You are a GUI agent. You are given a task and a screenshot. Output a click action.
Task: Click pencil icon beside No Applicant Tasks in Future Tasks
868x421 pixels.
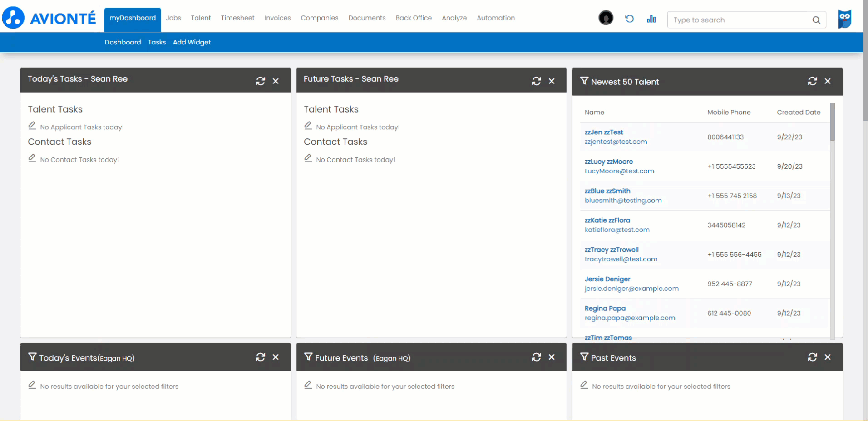[x=308, y=126]
